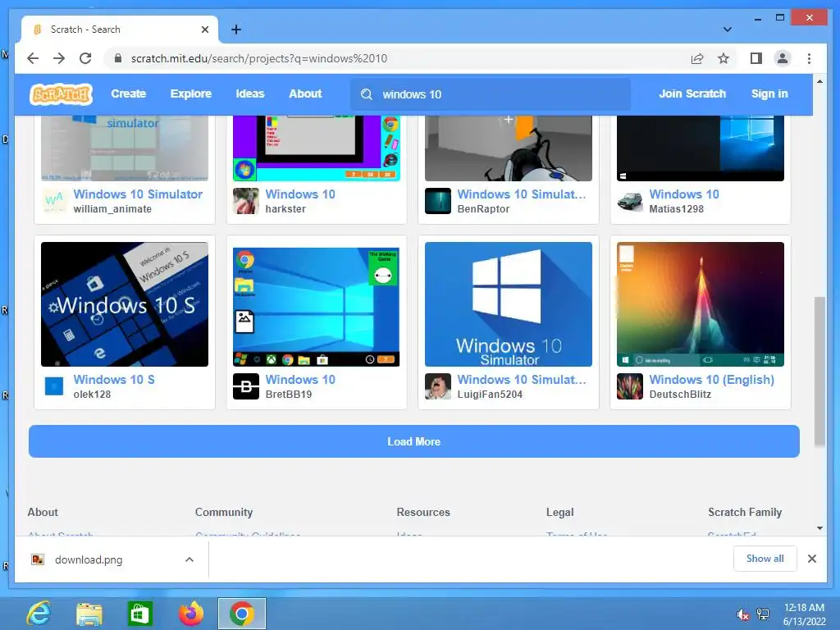Screen dimensions: 840x630
Task: Click Sign in
Action: click(769, 94)
